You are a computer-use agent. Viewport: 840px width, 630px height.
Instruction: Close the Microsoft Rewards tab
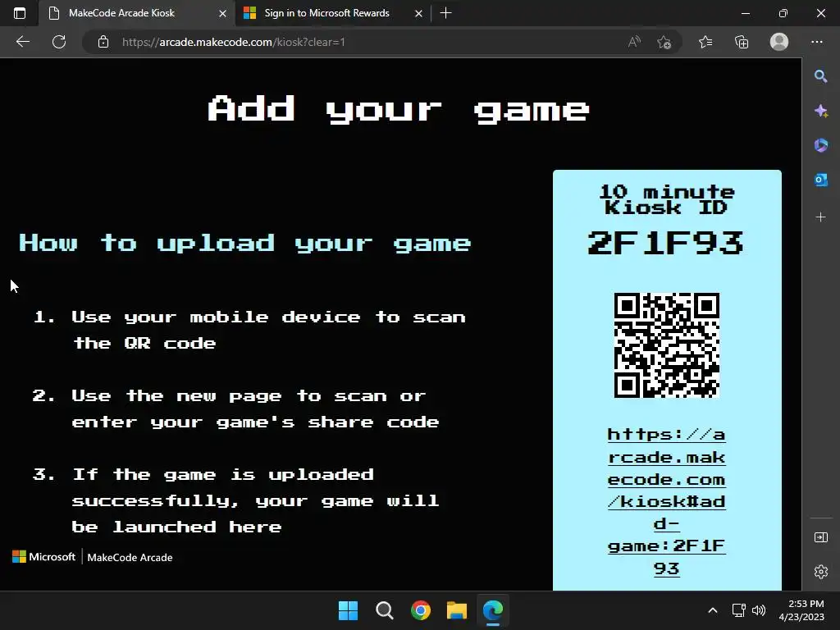pos(419,13)
